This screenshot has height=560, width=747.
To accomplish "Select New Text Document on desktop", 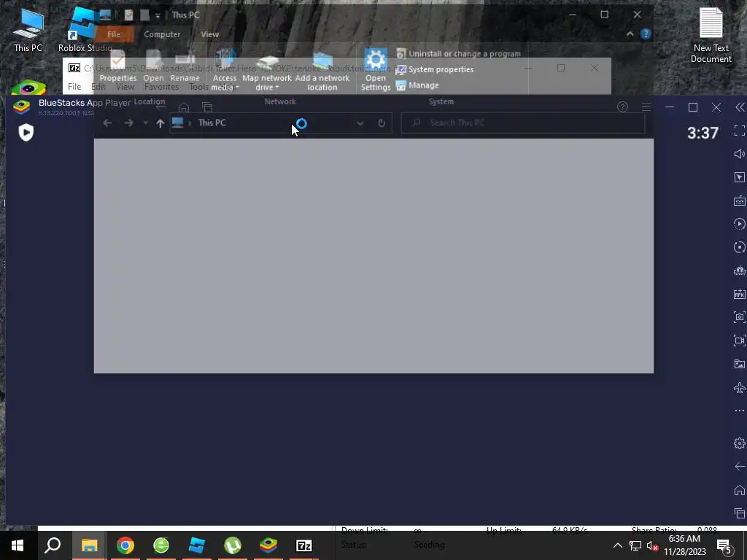I will point(711,36).
